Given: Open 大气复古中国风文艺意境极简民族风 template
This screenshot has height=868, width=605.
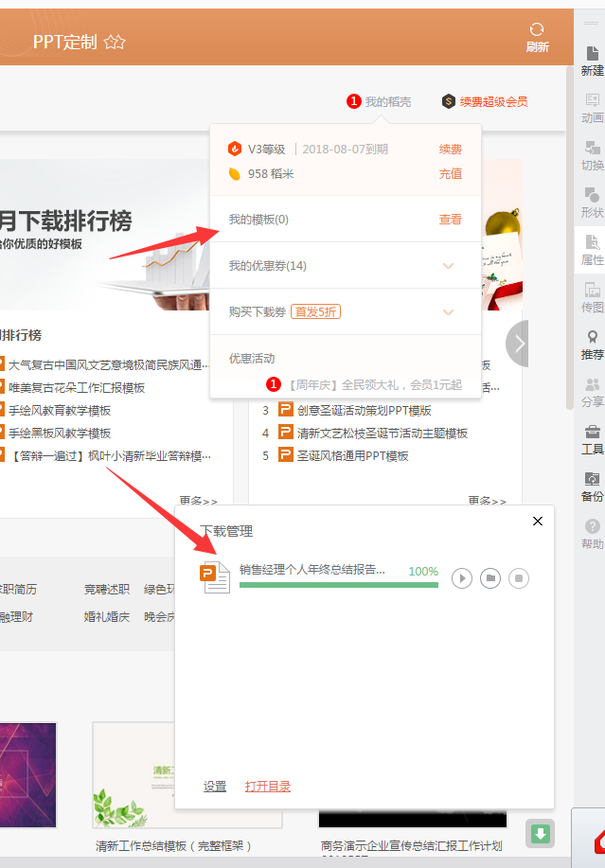Looking at the screenshot, I should [x=108, y=364].
